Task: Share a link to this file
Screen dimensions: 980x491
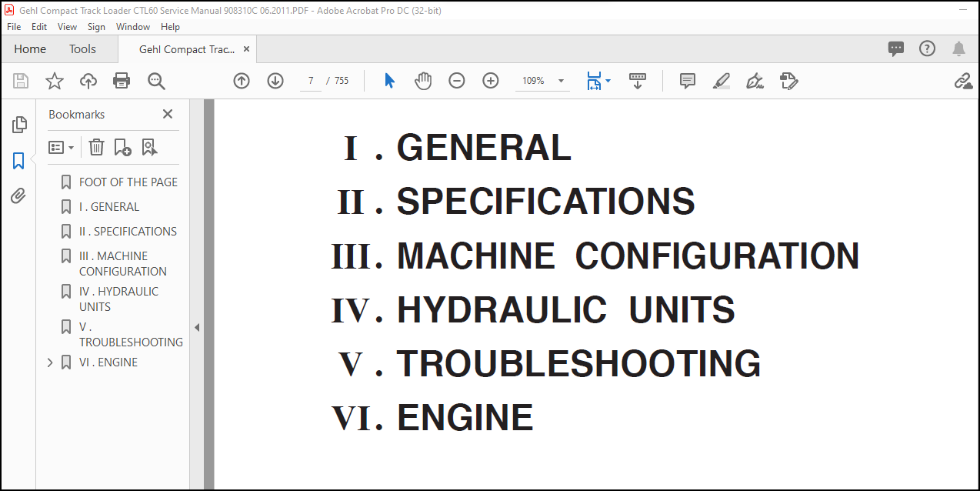Action: point(963,81)
